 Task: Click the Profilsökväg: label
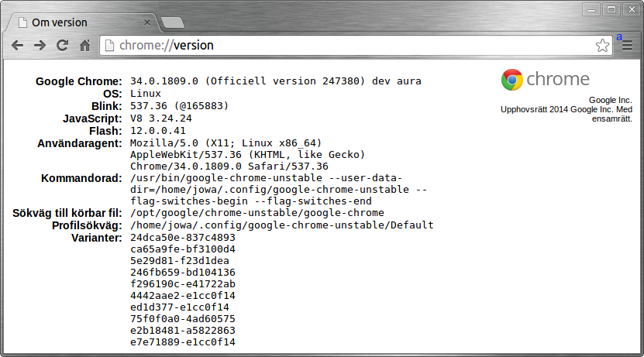(87, 225)
